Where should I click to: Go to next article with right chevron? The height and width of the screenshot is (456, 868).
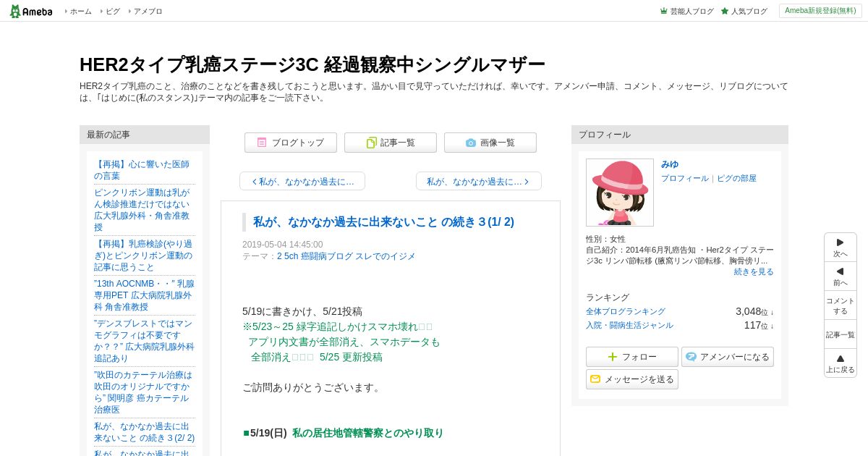[x=479, y=181]
